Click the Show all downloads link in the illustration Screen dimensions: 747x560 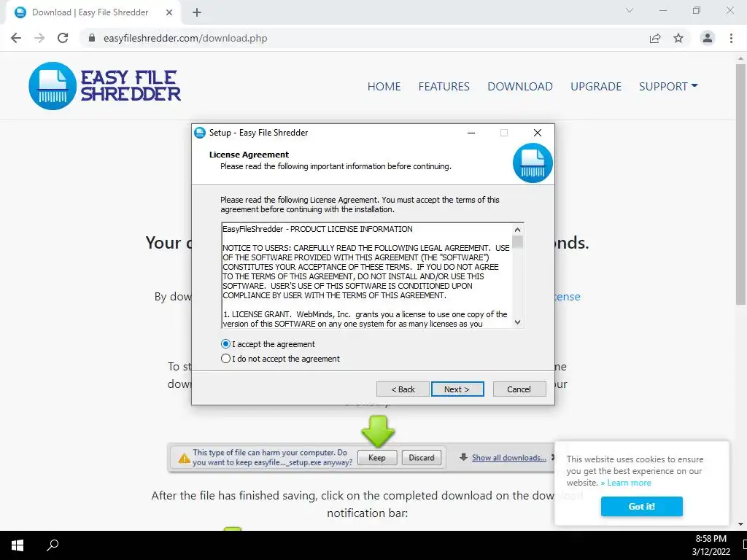click(508, 458)
